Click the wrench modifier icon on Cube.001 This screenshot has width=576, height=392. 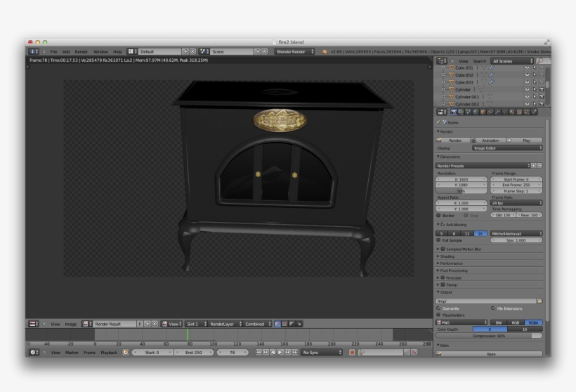tap(491, 68)
